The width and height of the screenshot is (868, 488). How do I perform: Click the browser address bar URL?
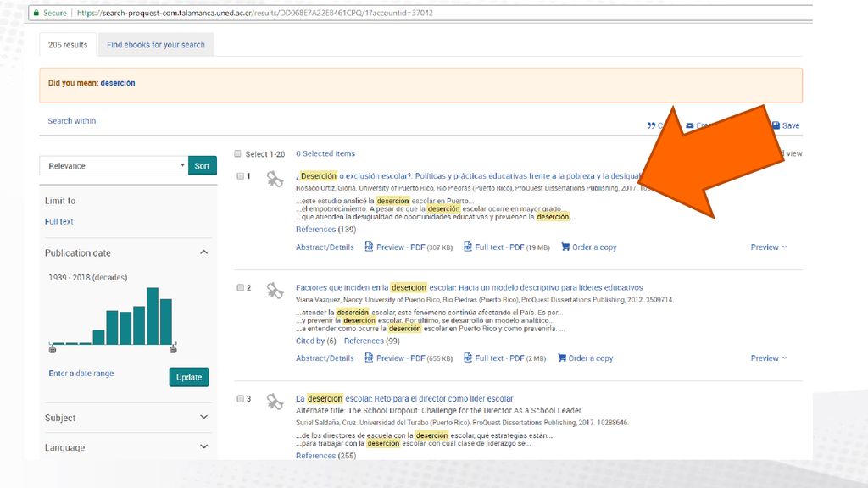(254, 13)
